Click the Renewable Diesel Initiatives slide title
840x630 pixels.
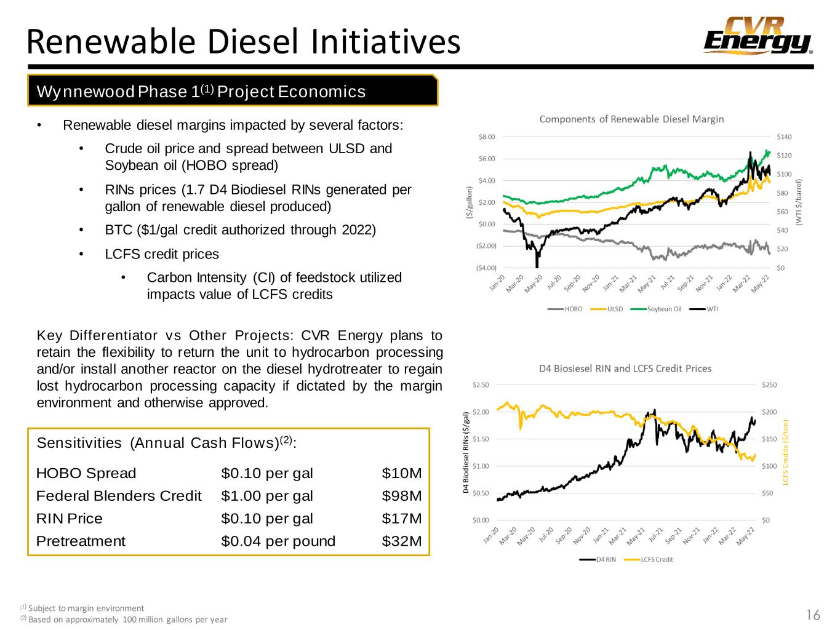pos(243,42)
